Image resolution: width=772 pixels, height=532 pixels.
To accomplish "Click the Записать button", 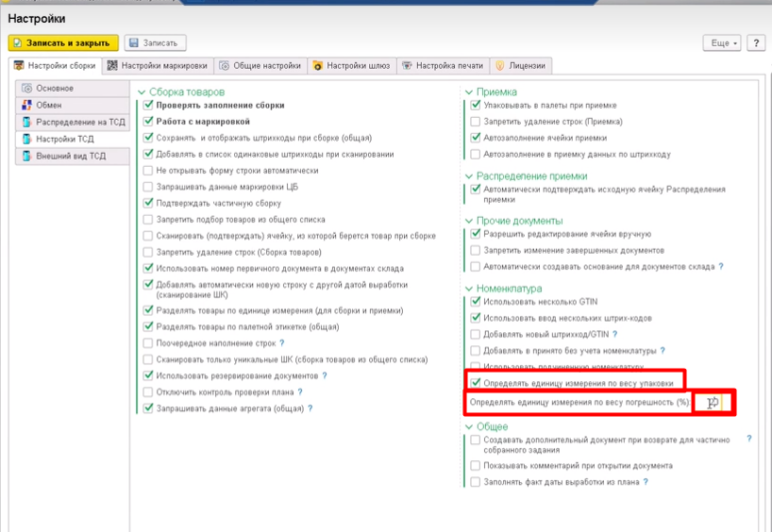I will (155, 42).
